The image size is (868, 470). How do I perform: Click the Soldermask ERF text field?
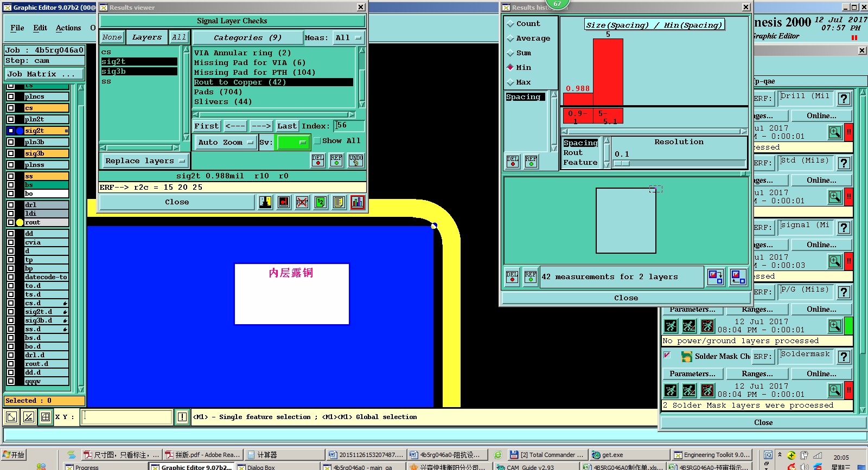pos(805,357)
